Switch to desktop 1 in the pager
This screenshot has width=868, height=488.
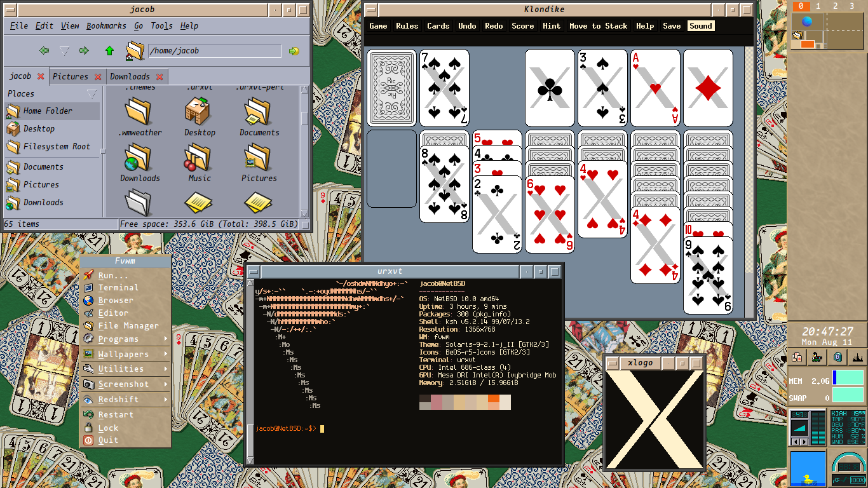[818, 6]
